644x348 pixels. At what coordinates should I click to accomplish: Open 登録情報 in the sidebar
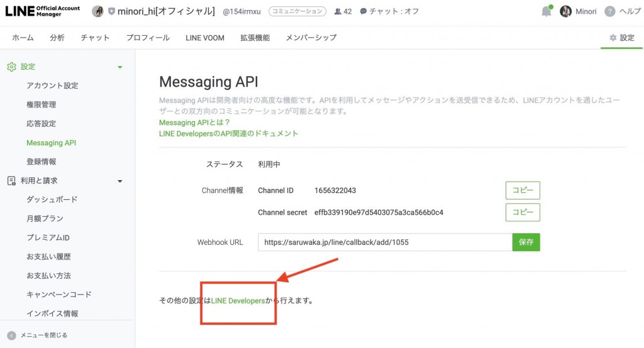(x=41, y=161)
